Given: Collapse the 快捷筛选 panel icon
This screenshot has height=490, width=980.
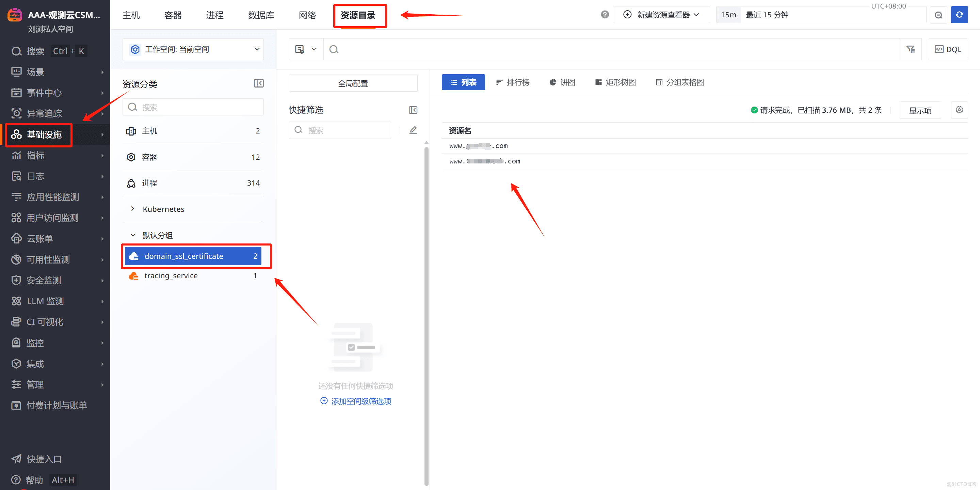Looking at the screenshot, I should click(413, 110).
